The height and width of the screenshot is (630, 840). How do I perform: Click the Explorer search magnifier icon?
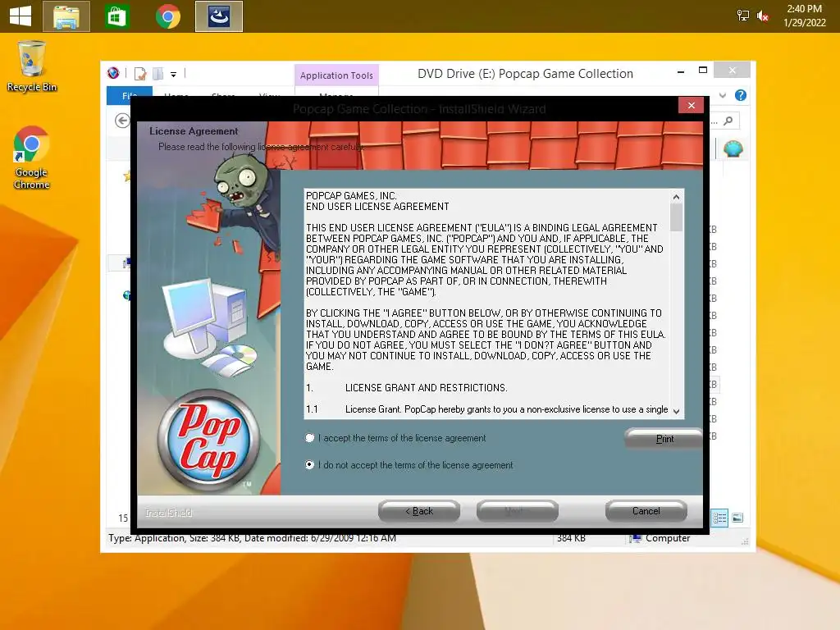[728, 121]
